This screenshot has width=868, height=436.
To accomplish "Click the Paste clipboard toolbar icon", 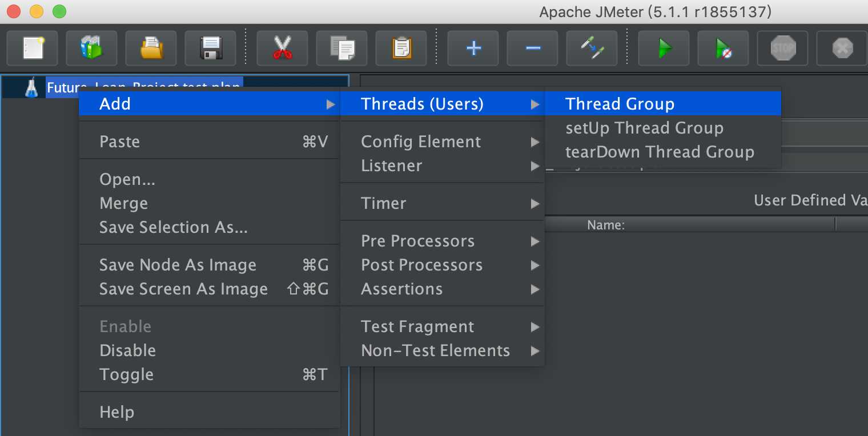I will point(401,48).
